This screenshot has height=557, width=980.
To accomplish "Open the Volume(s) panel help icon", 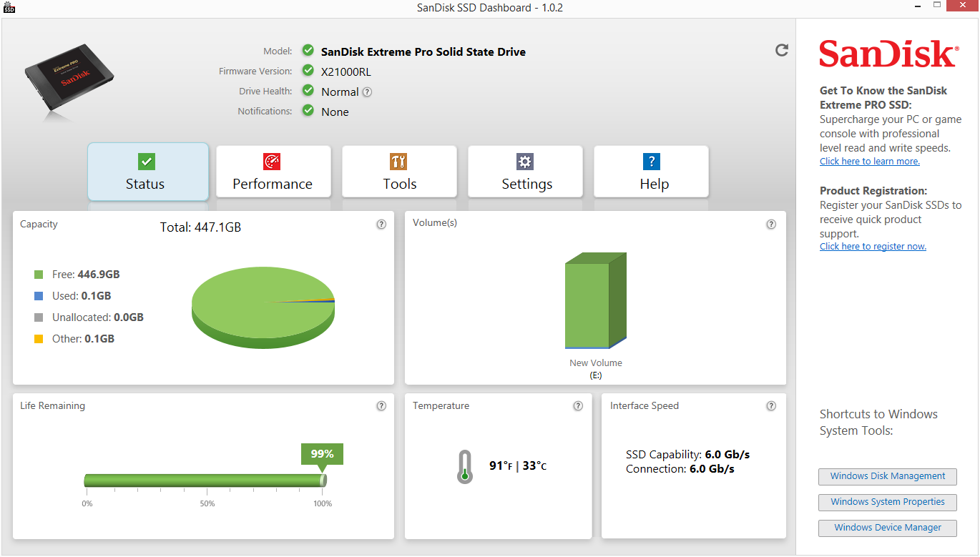I will point(771,224).
